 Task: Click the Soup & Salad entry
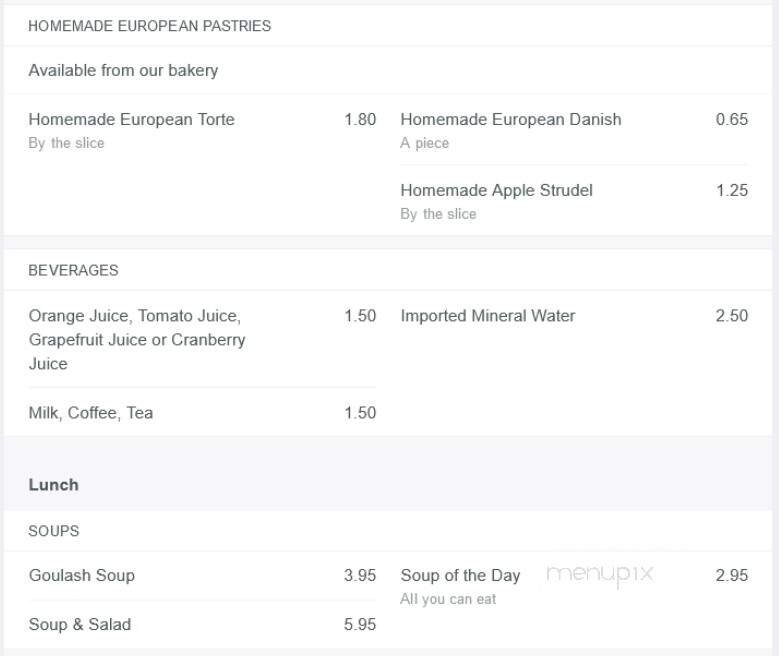click(x=79, y=625)
